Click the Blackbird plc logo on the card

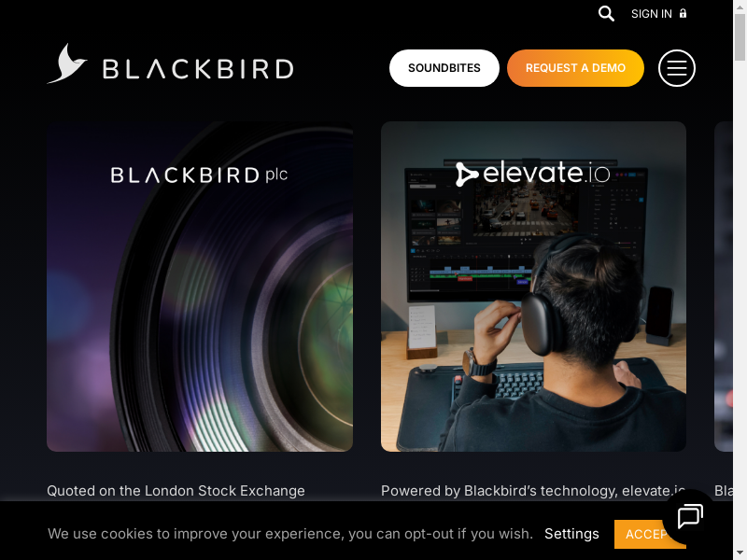coord(199,175)
